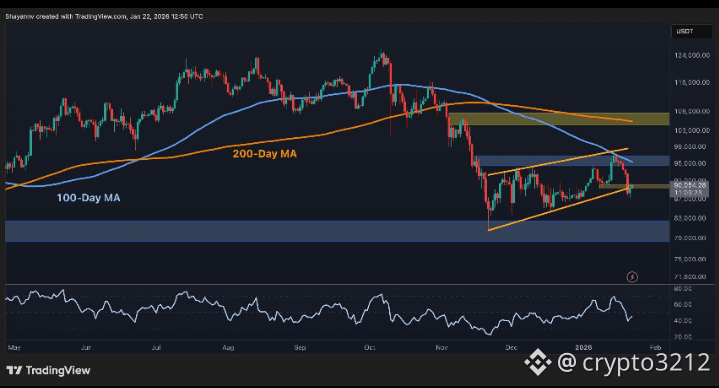The image size is (719, 388).
Task: Click the Jun label on time axis
Action: pyautogui.click(x=86, y=348)
